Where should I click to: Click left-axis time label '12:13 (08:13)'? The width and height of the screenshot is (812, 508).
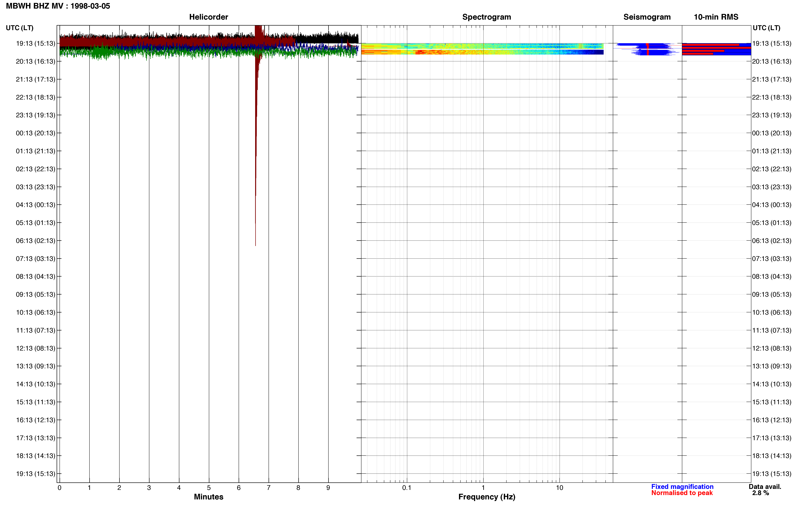[x=35, y=348]
